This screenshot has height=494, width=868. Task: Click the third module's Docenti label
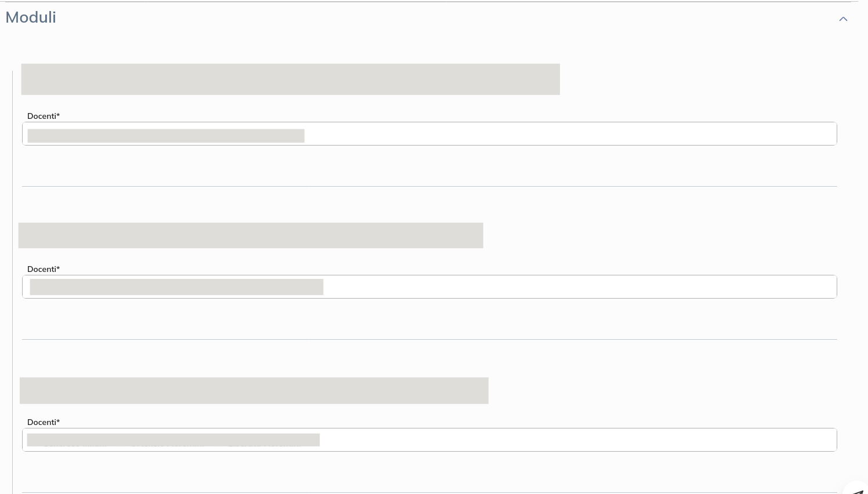pyautogui.click(x=44, y=422)
